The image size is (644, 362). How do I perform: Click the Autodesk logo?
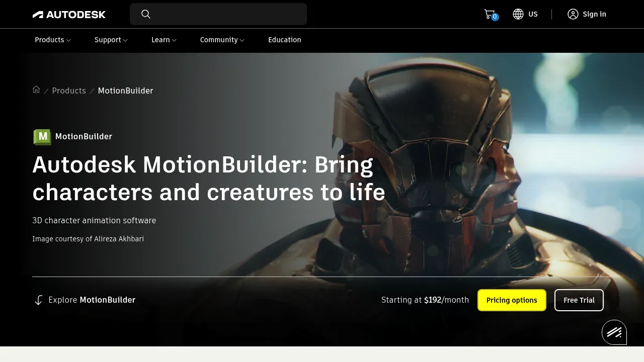(x=69, y=15)
